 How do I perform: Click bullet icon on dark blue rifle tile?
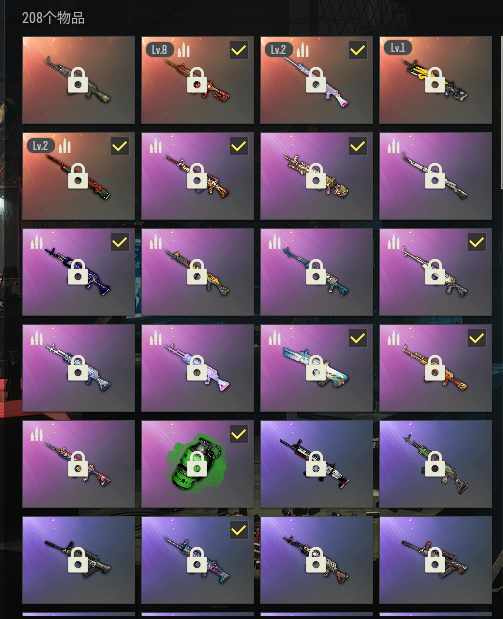37,242
